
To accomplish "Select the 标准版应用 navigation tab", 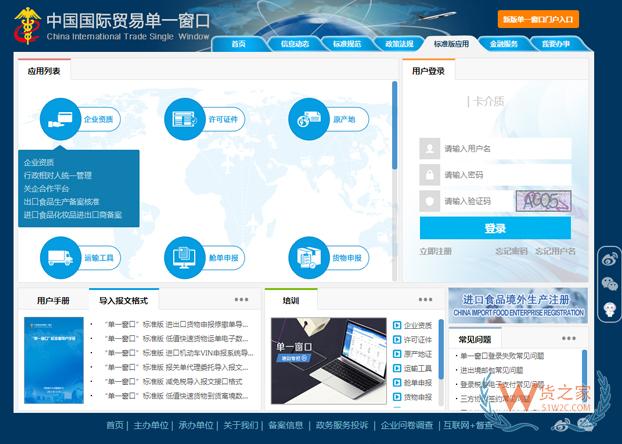I will pyautogui.click(x=451, y=44).
